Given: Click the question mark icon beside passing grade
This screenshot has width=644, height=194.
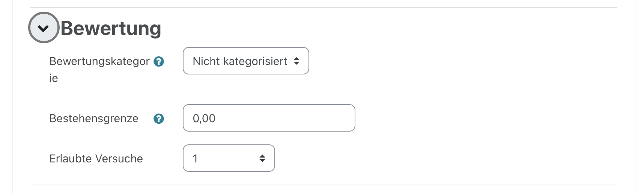Looking at the screenshot, I should [159, 119].
